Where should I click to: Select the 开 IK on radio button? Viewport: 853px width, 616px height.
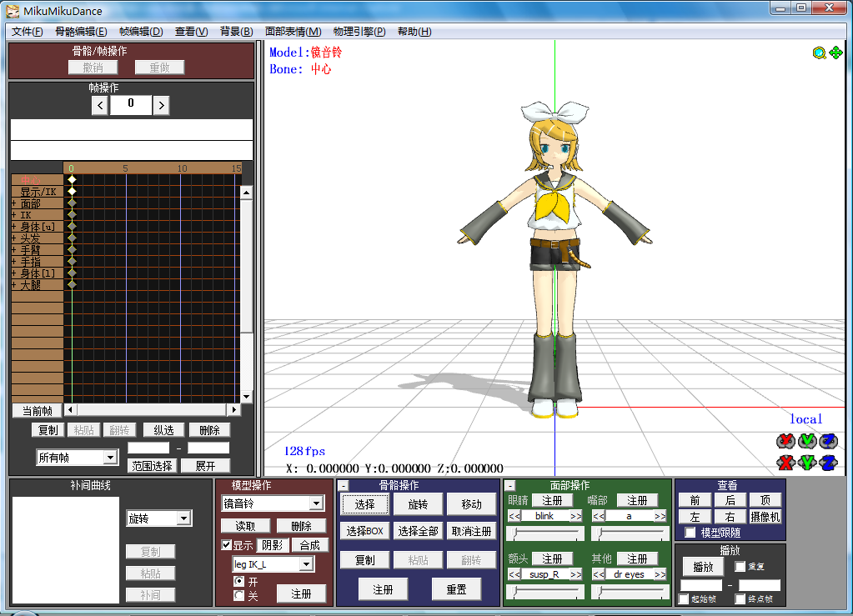(238, 581)
